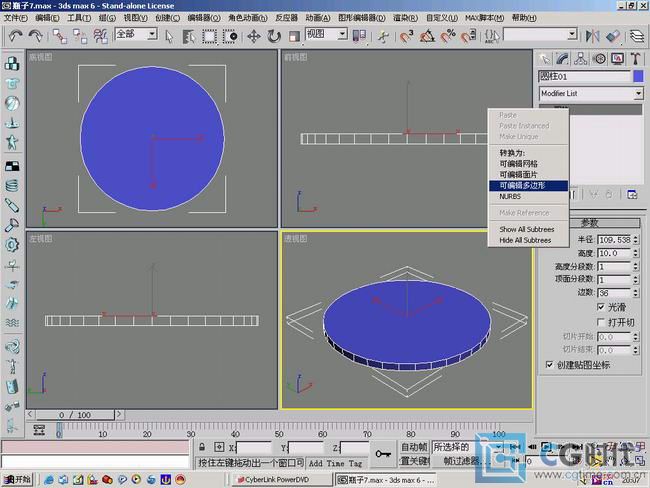Viewport: 650px width, 488px height.
Task: Activate the Select and Move tool
Action: [254, 36]
